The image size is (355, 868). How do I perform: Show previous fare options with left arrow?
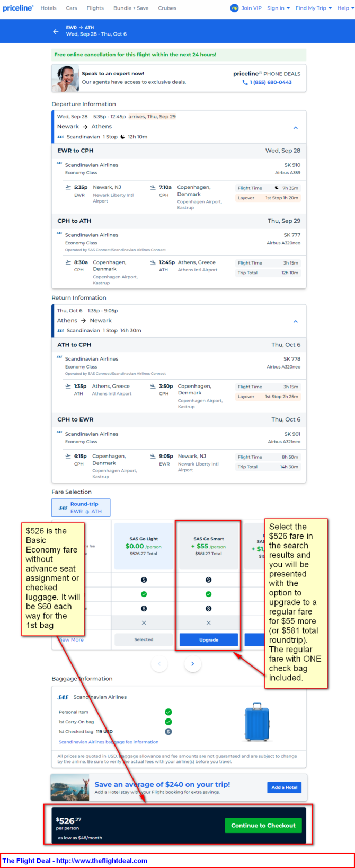pyautogui.click(x=159, y=663)
